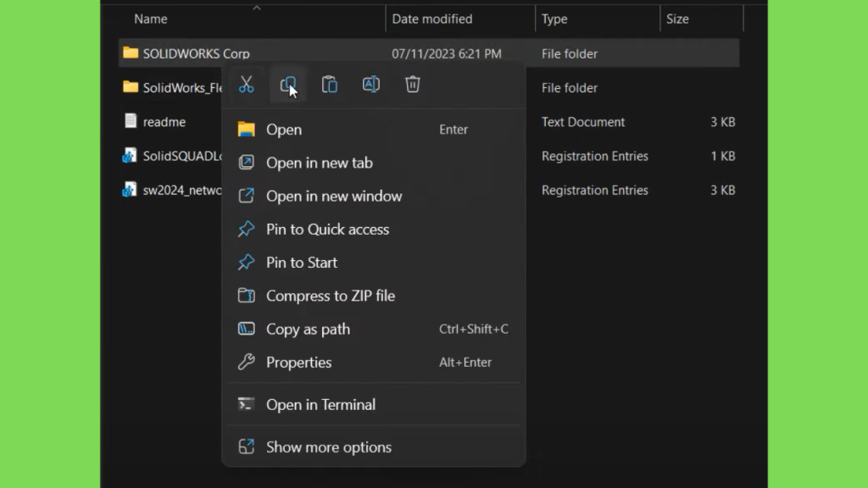Sort by the Date modified column
The width and height of the screenshot is (868, 488).
click(432, 19)
